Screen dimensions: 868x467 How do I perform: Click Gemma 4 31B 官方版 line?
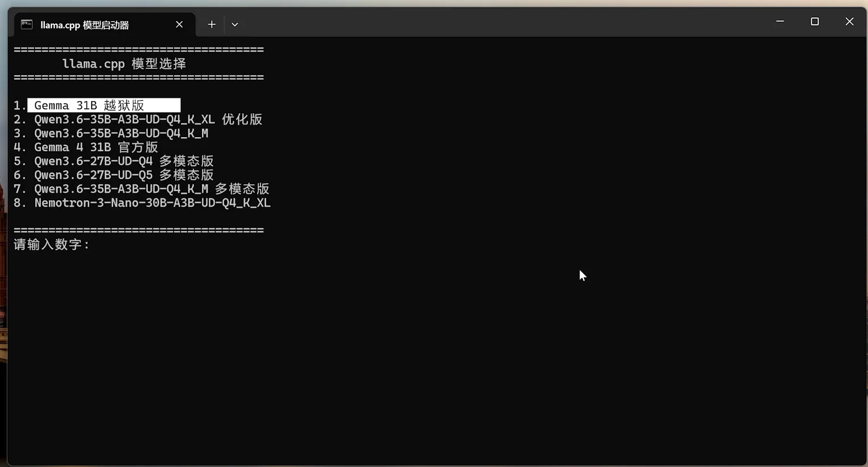tap(86, 147)
